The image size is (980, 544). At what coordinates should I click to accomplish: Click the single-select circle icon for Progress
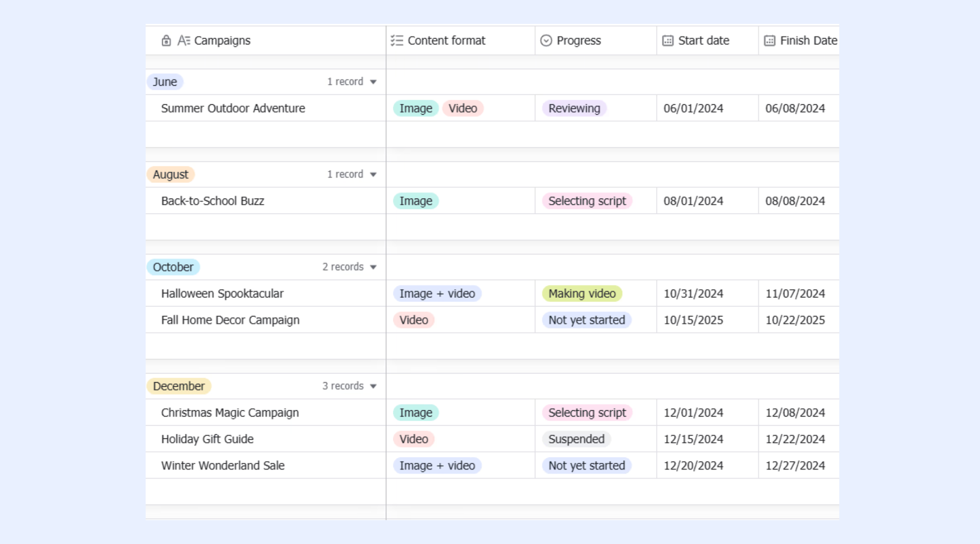[546, 41]
